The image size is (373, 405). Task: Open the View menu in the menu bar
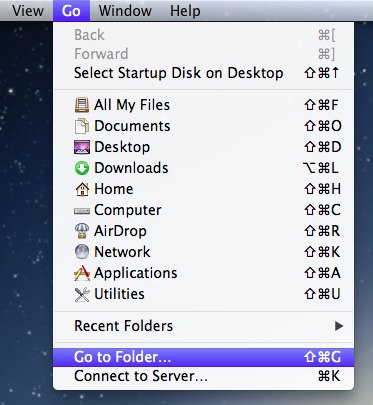point(28,11)
